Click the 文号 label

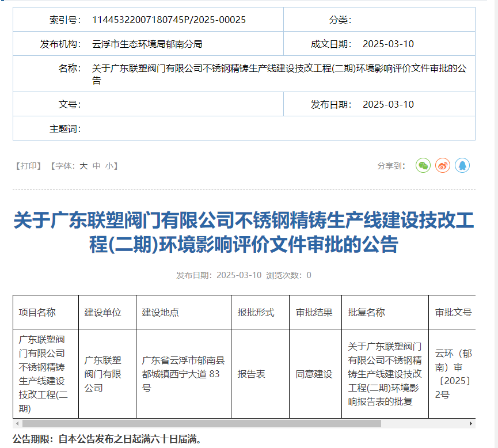click(x=70, y=104)
